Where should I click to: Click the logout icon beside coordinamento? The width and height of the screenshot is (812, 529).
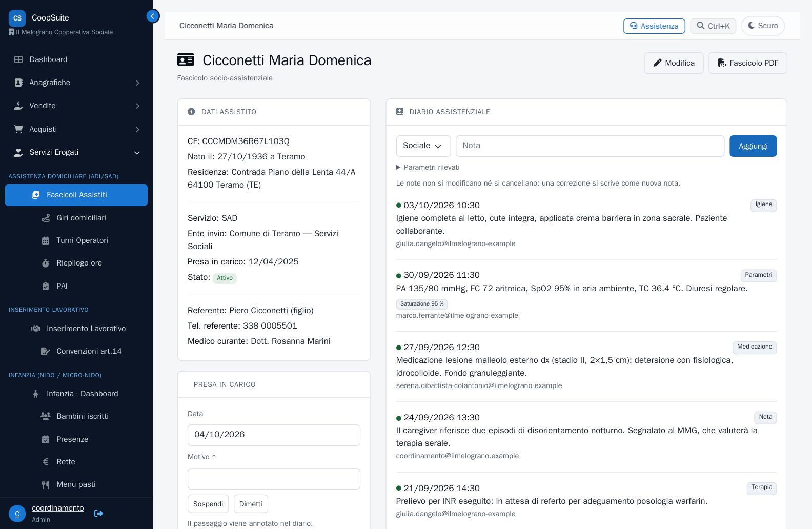pos(99,513)
